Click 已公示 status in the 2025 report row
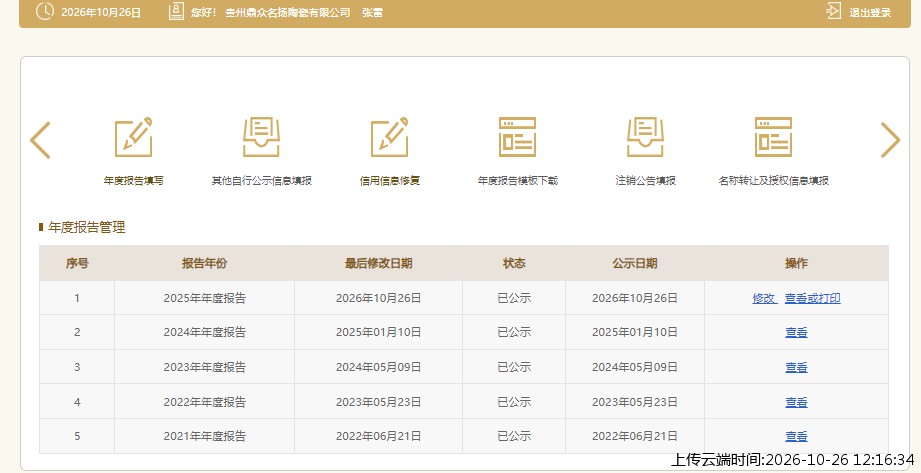This screenshot has width=921, height=473. coord(514,298)
